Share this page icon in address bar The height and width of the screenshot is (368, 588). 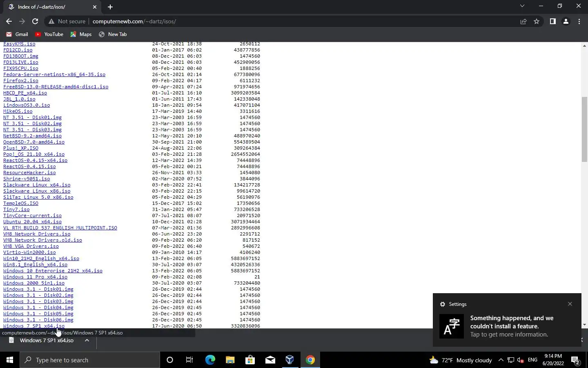523,21
